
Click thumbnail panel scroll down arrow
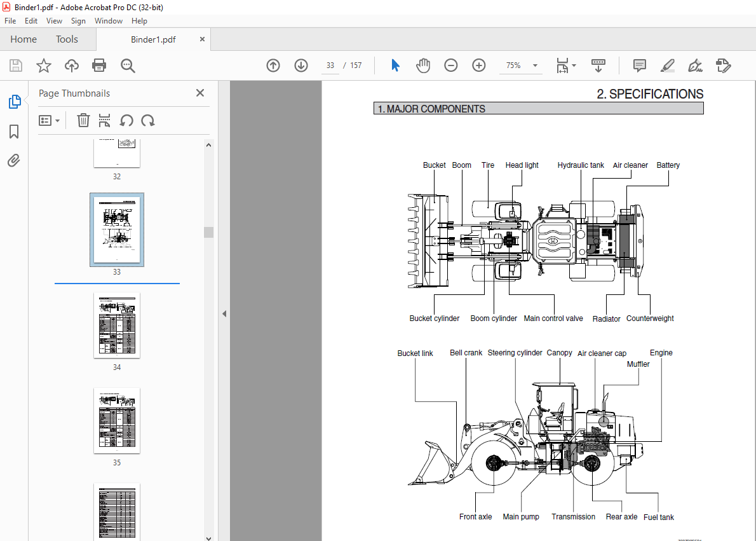tap(209, 538)
